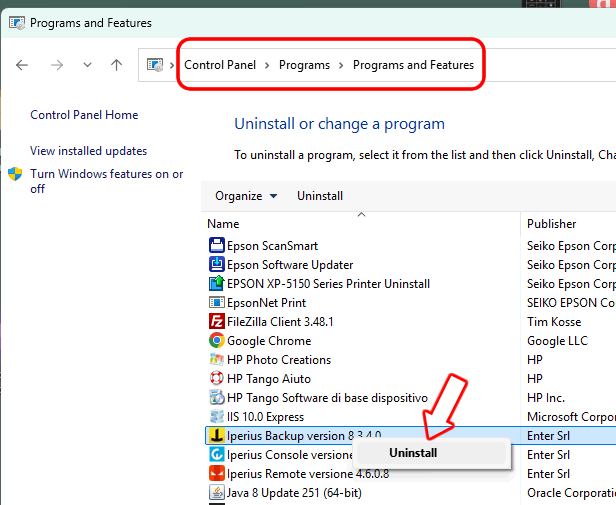Select the Epson ScanSmart entry
This screenshot has height=505, width=616.
272,246
